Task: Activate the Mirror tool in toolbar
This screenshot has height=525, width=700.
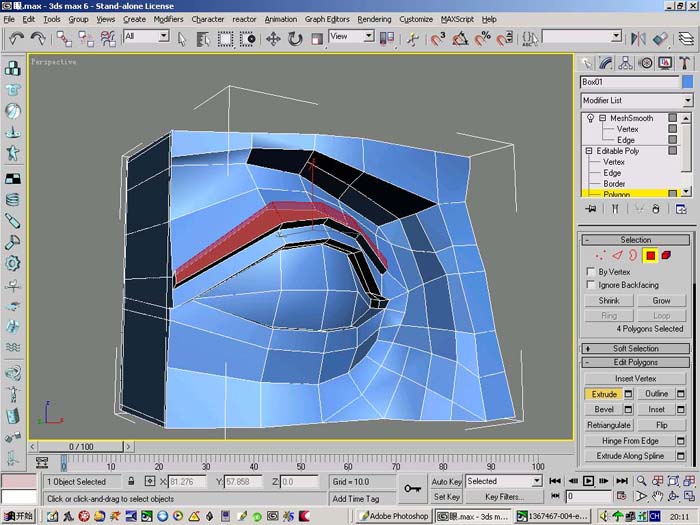Action: coord(638,39)
